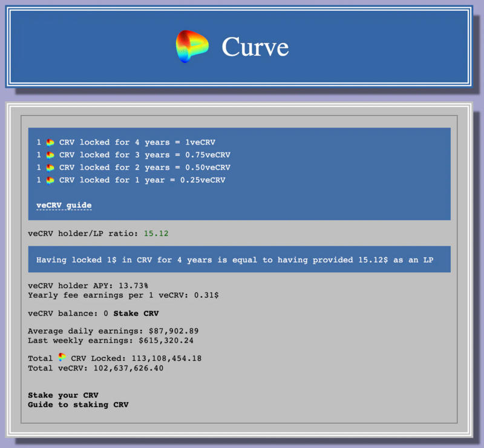Click the CRV icon in the 1 year row

click(x=50, y=180)
